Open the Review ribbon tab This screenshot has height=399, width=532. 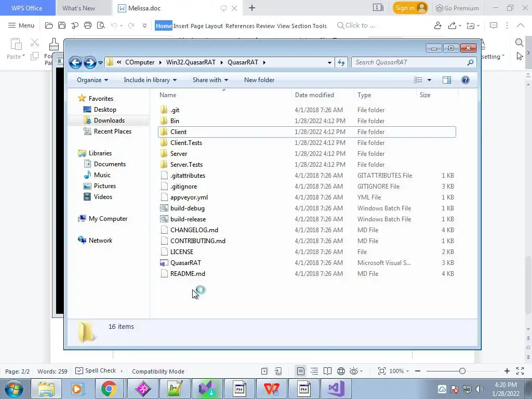265,26
